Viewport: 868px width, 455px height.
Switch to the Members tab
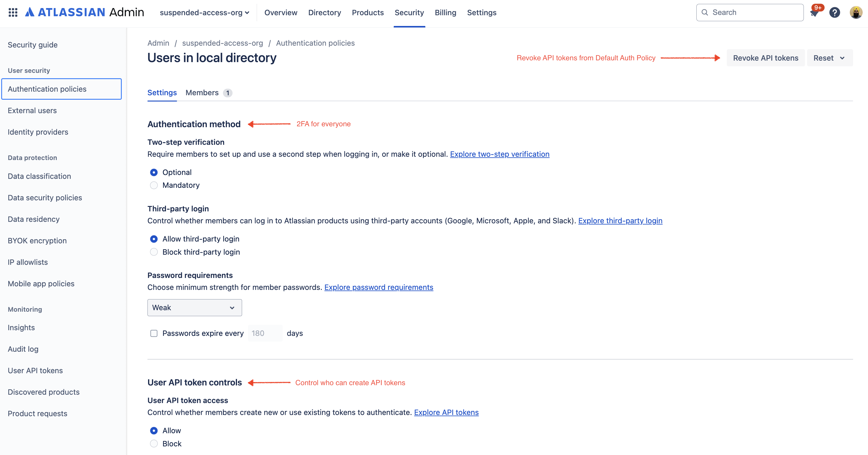[209, 93]
